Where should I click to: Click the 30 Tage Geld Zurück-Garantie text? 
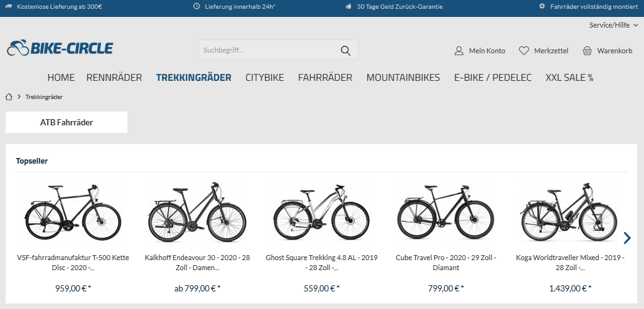pyautogui.click(x=400, y=6)
